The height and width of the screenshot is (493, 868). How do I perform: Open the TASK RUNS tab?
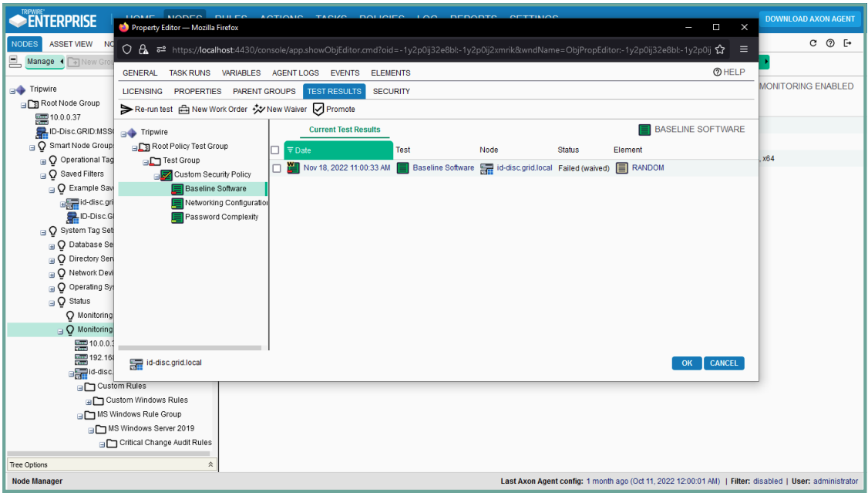tap(190, 73)
